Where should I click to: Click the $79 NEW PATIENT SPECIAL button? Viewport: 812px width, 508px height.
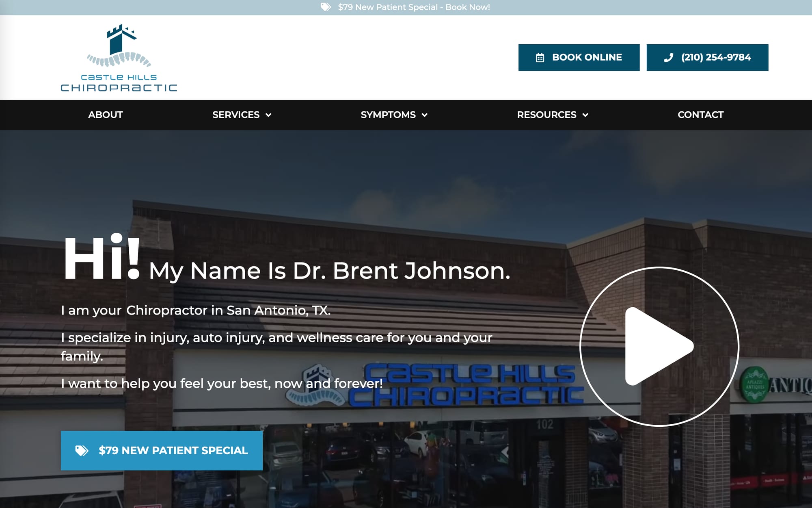click(x=162, y=450)
